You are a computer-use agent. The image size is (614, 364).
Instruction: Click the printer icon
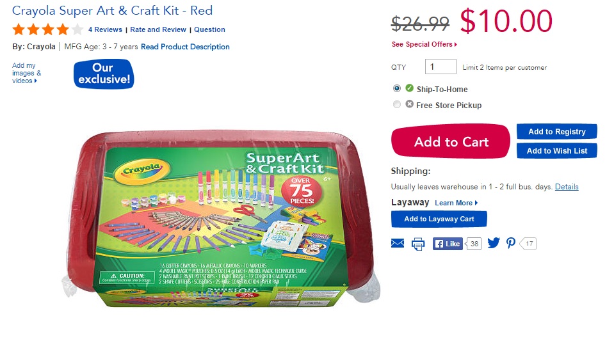[x=418, y=244]
